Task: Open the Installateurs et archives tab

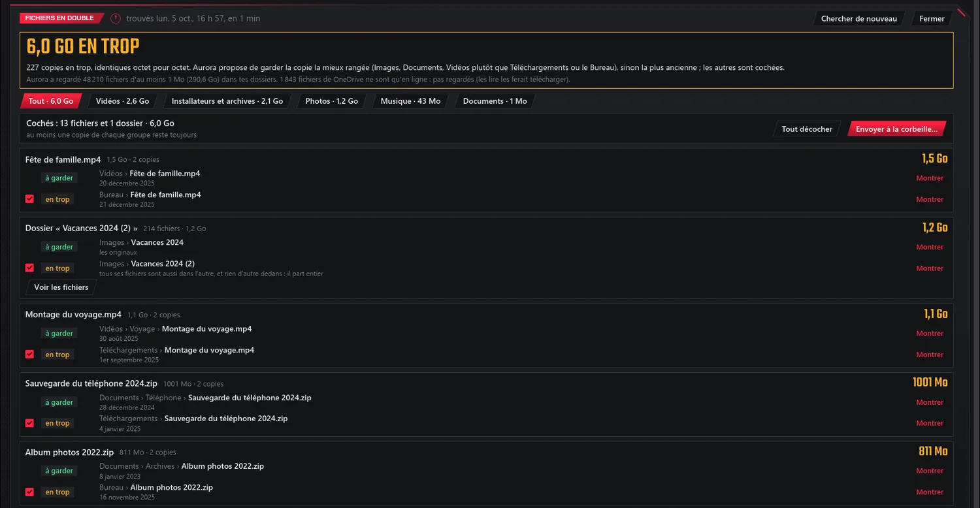Action: [x=227, y=101]
